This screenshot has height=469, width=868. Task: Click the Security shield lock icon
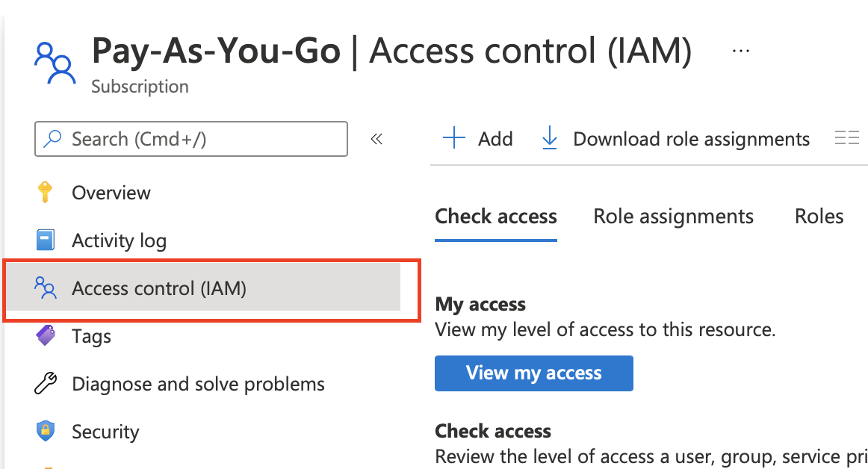coord(46,432)
